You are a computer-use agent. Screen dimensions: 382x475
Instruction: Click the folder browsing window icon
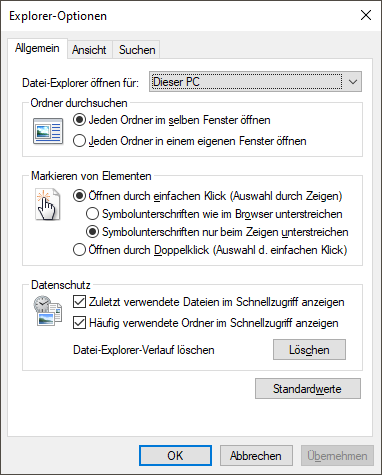(48, 131)
